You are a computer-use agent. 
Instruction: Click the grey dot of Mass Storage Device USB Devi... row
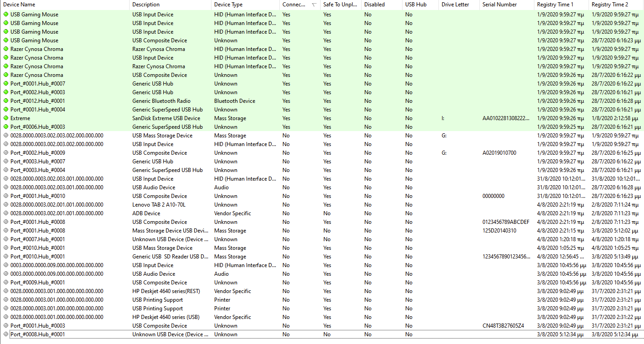[x=6, y=231]
